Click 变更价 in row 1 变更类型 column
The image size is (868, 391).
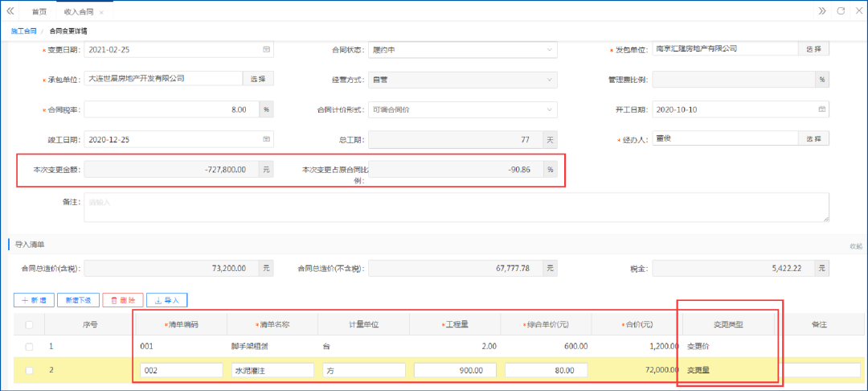pyautogui.click(x=698, y=347)
